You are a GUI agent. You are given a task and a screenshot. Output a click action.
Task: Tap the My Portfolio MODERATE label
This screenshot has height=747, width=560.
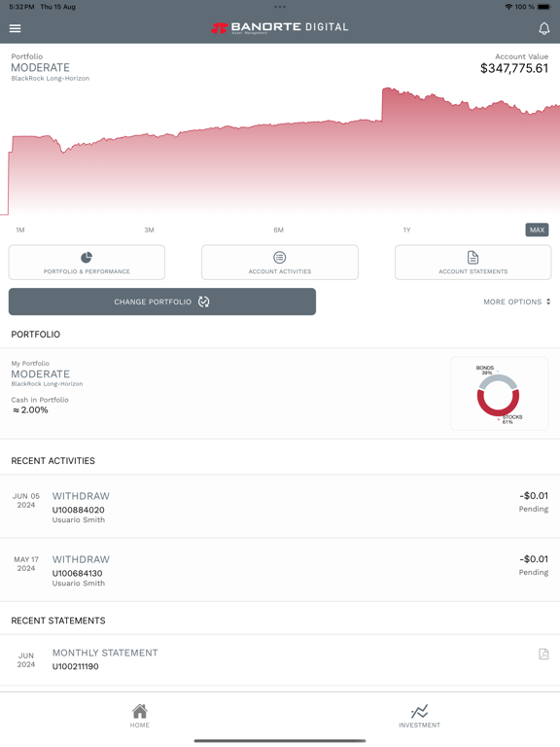[41, 373]
